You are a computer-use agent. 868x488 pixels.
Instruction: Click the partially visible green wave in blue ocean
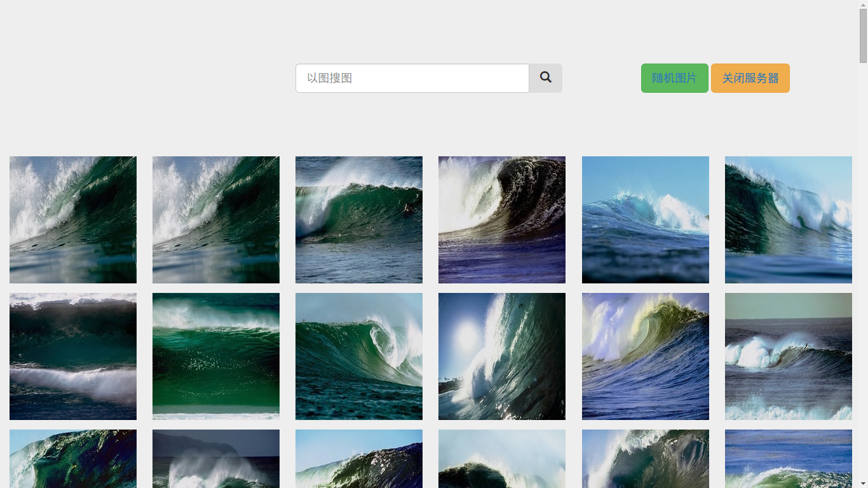click(788, 458)
